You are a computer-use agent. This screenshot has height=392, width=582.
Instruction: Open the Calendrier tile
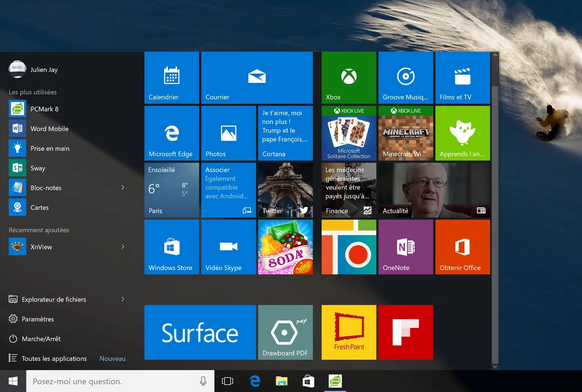coord(172,78)
